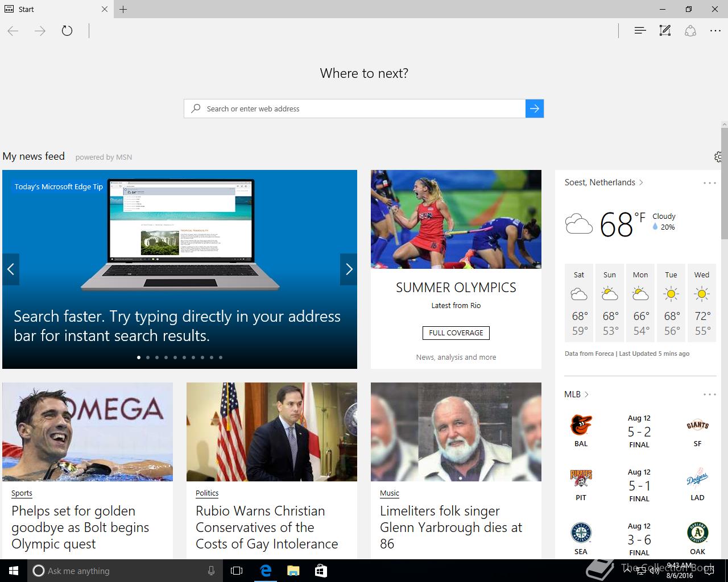Screen dimensions: 728x582
Task: Open the SUMMER OLYMPICS heading link
Action: pos(456,288)
